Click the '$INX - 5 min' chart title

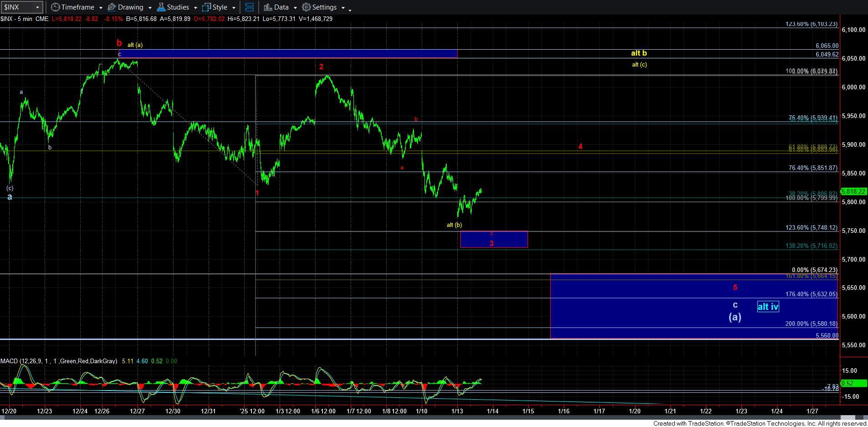pos(17,19)
